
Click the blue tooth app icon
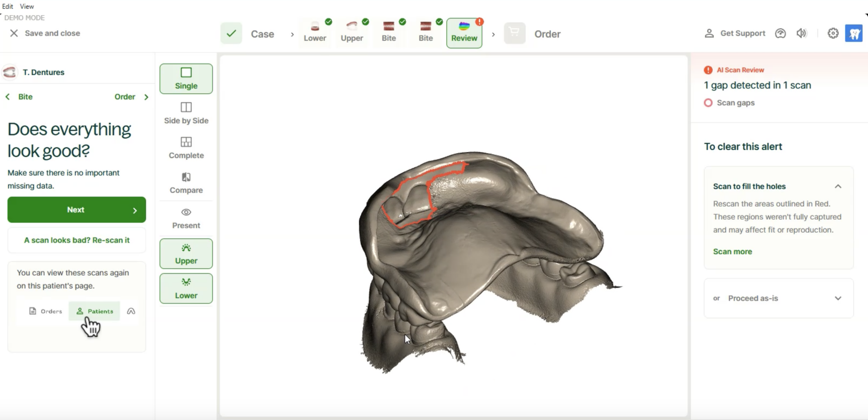click(853, 33)
